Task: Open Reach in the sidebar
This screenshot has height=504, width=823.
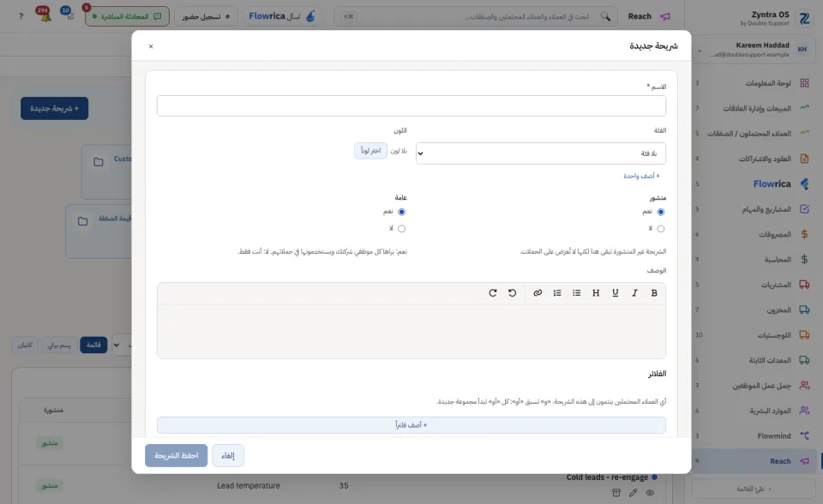Action: pyautogui.click(x=754, y=461)
